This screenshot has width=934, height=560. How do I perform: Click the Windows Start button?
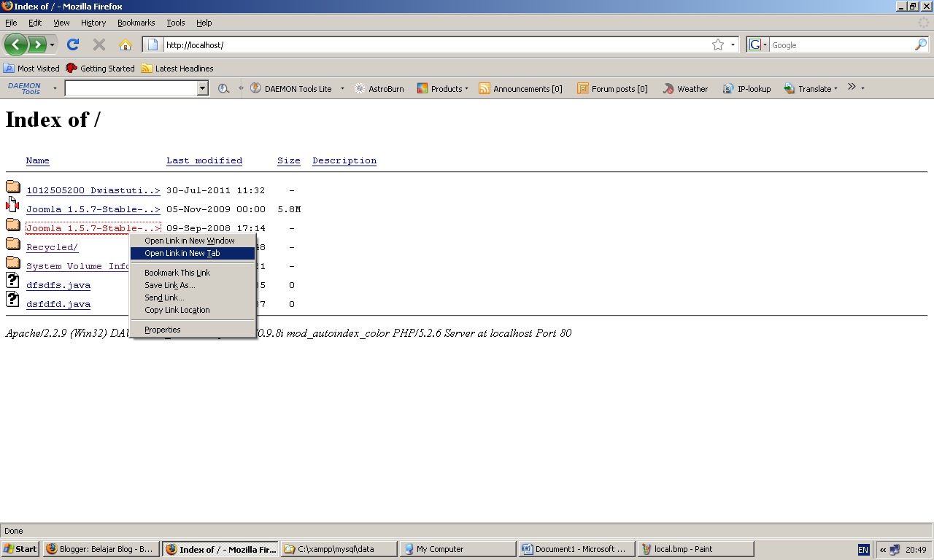20,549
